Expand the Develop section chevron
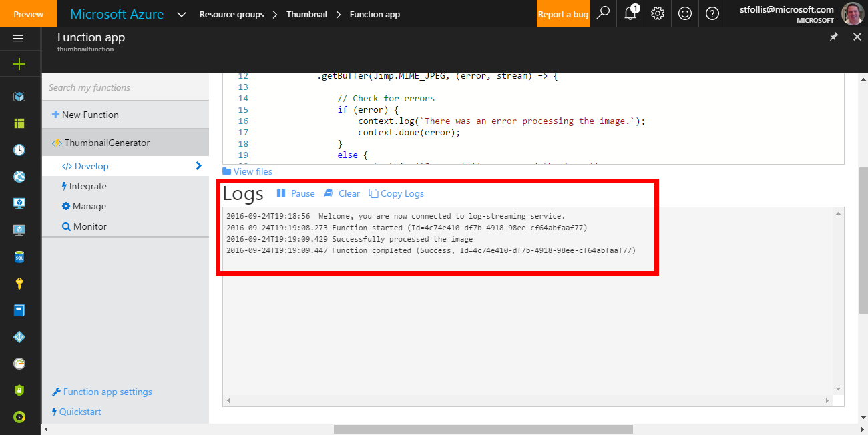 [198, 165]
